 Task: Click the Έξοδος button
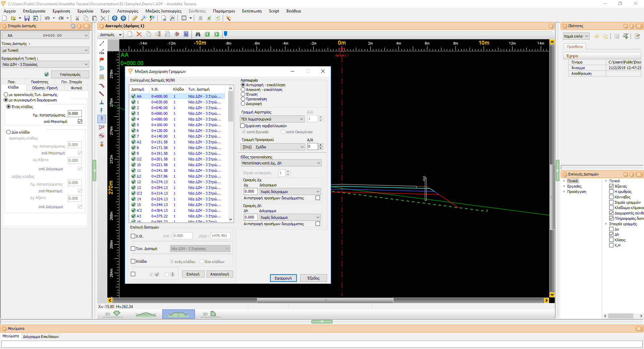[x=313, y=278]
